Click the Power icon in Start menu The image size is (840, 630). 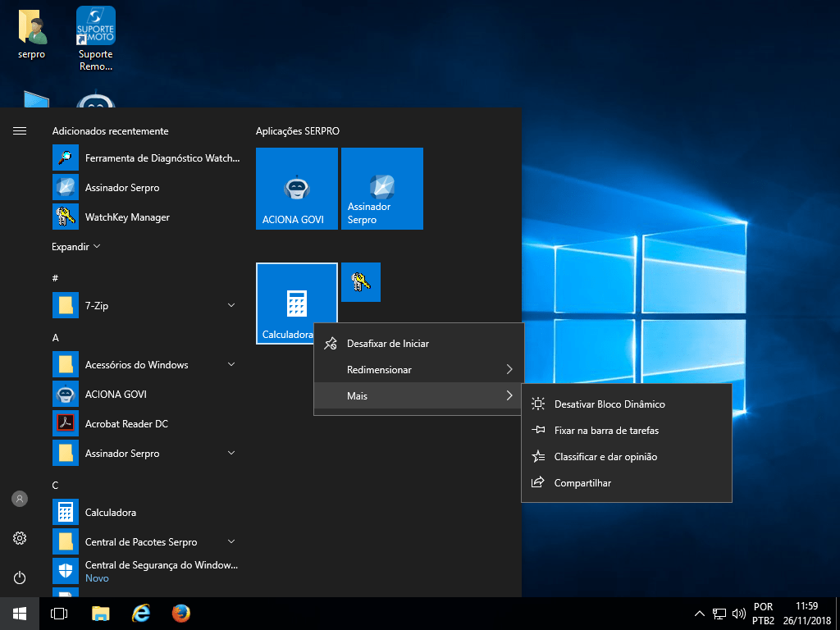click(20, 577)
